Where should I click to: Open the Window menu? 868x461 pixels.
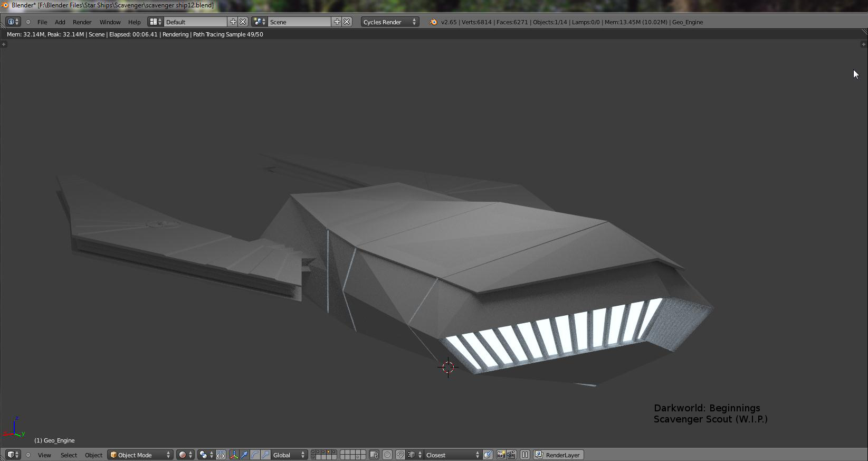click(x=110, y=22)
